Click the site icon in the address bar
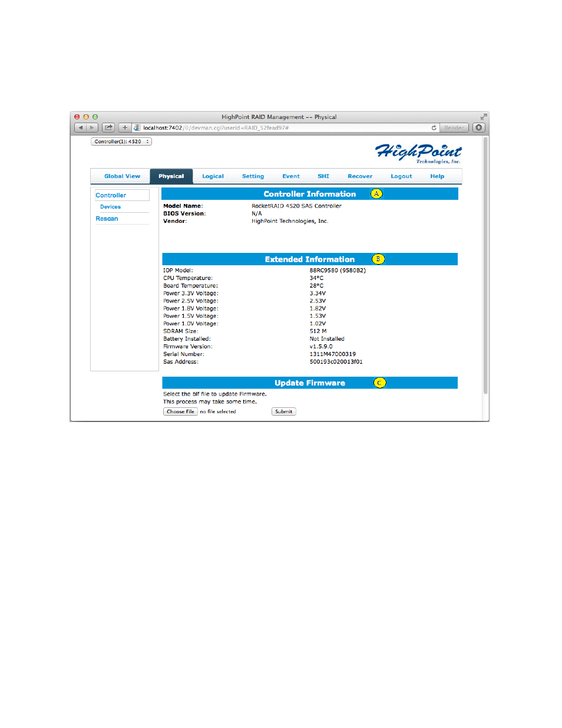The height and width of the screenshot is (728, 562). coord(137,128)
